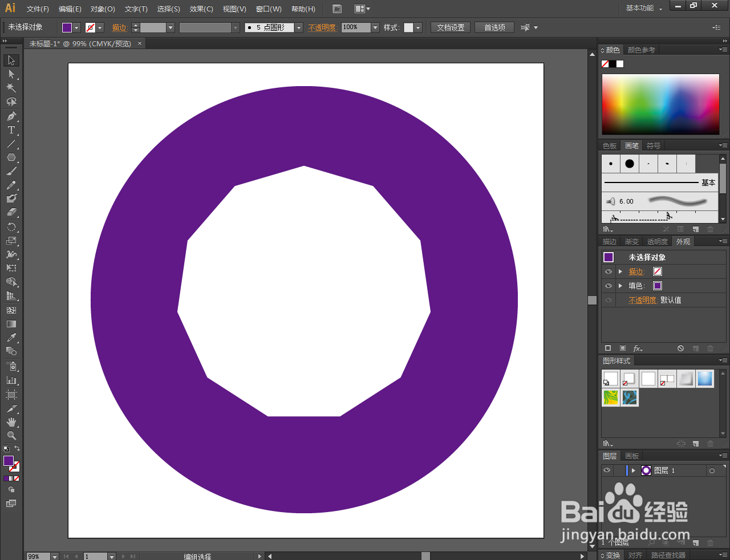Screen dimensions: 730x560
Task: Switch to the 路径查找器 tab
Action: (x=668, y=555)
